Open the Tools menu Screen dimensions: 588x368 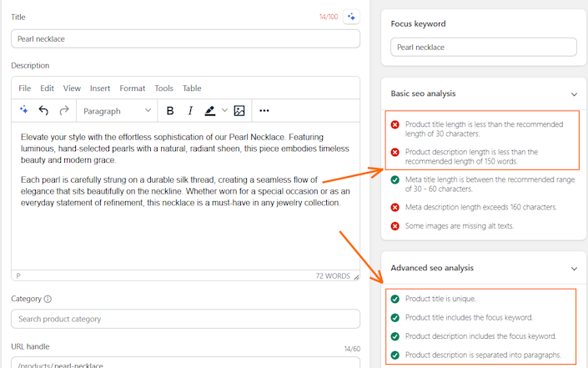(163, 88)
